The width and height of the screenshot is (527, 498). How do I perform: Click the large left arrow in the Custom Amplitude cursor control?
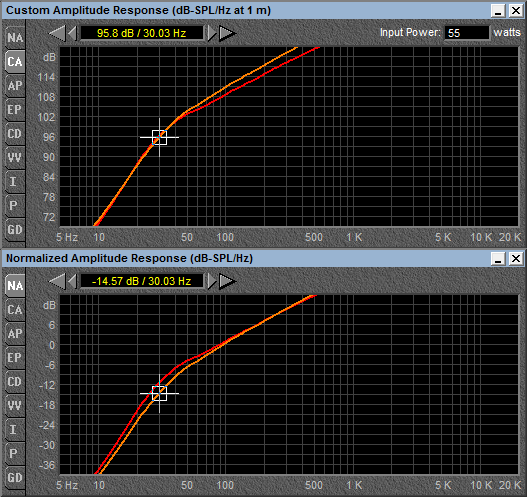click(57, 33)
